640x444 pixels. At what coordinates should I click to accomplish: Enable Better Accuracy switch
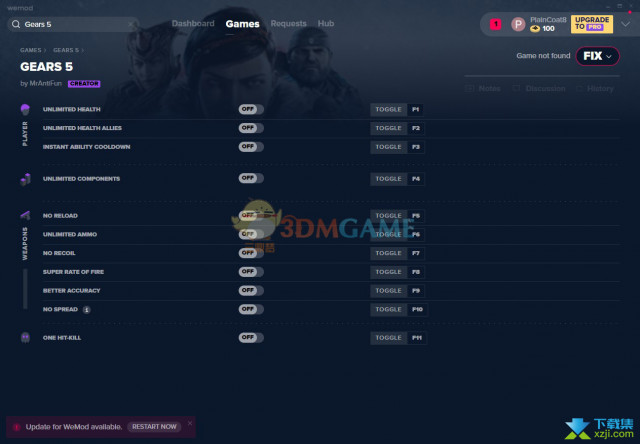[x=251, y=291]
